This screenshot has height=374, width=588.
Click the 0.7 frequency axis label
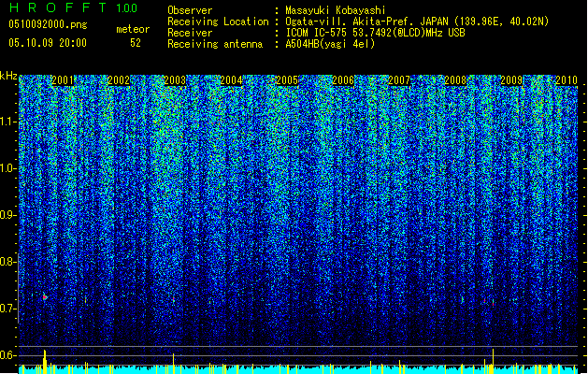[8, 309]
